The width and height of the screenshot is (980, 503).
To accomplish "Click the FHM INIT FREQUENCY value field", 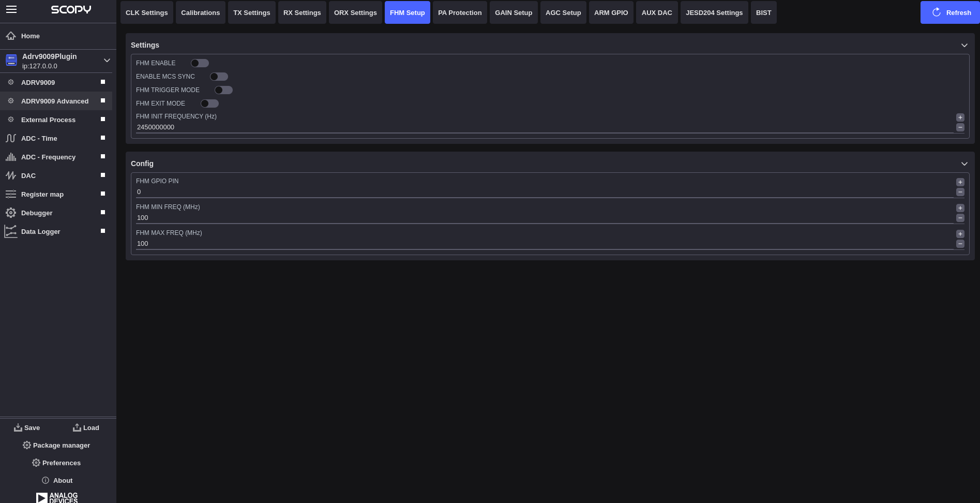I will tap(545, 127).
